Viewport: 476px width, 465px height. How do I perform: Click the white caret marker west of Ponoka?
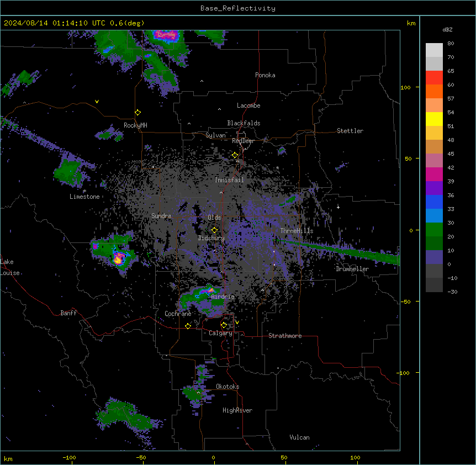(x=202, y=81)
